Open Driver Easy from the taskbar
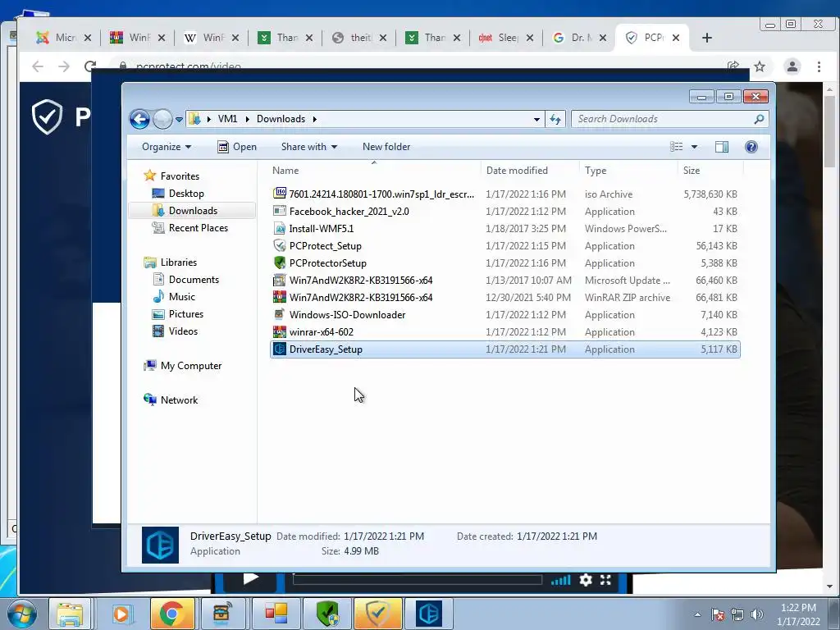This screenshot has height=630, width=840. 428,614
